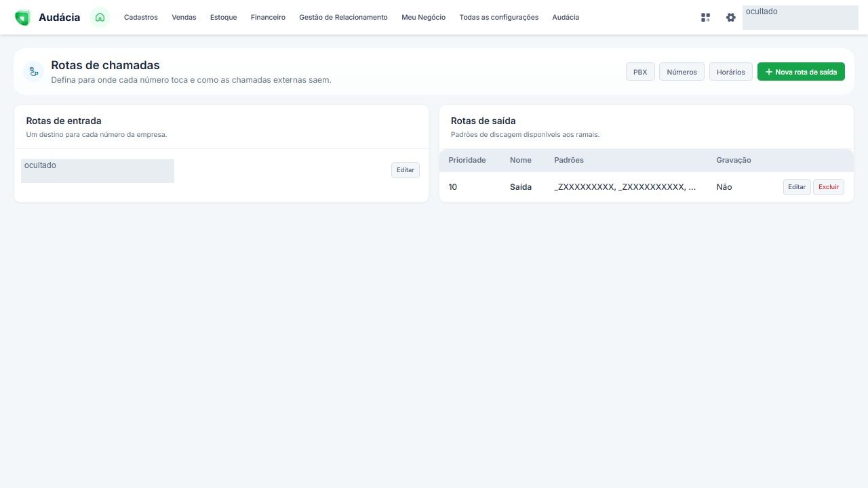Viewport: 868px width, 488px height.
Task: Open the Estoque menu
Action: [224, 18]
